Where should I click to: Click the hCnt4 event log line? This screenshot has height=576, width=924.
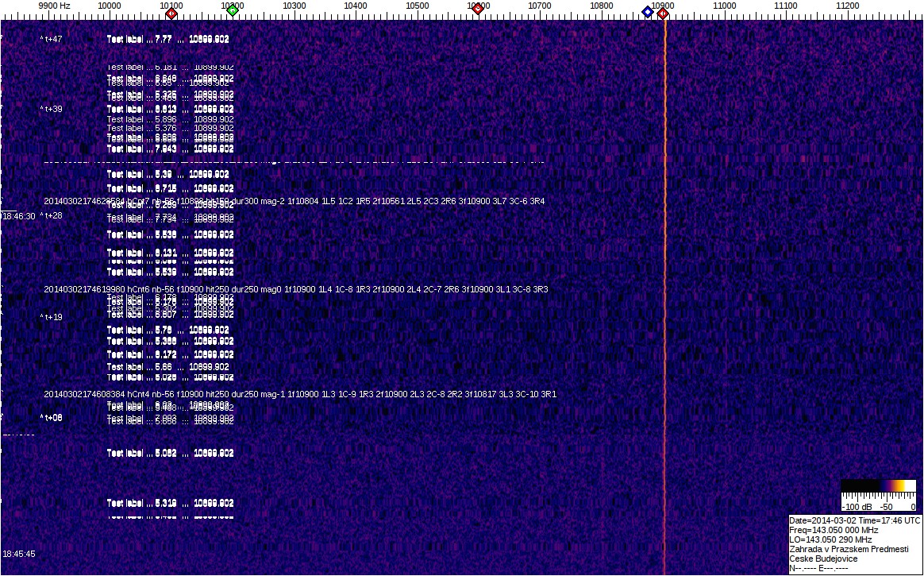tap(299, 394)
